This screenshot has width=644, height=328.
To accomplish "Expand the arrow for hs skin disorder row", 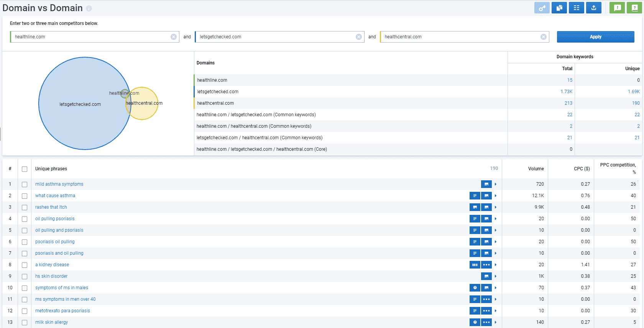I will coord(496,276).
